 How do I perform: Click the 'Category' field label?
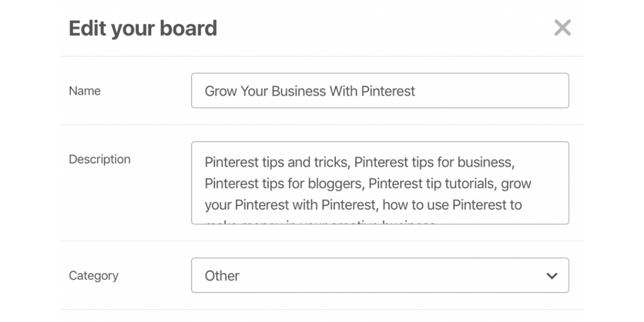click(93, 276)
